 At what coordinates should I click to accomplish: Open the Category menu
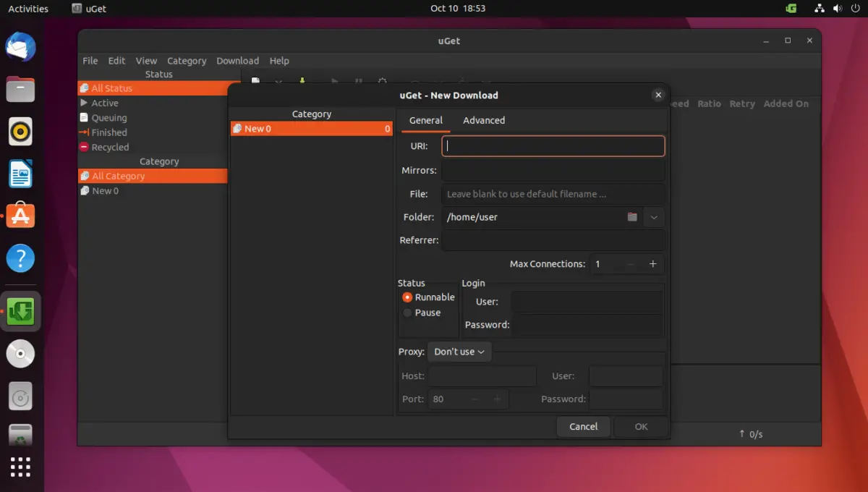(187, 61)
